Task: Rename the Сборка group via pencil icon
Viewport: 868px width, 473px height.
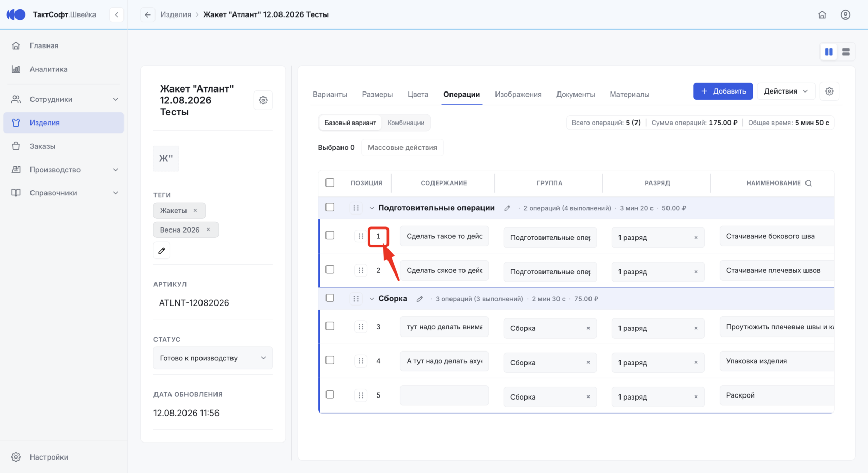Action: click(420, 299)
